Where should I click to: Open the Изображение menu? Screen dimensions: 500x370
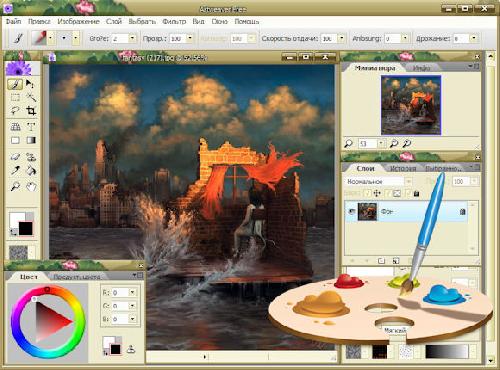pos(78,21)
